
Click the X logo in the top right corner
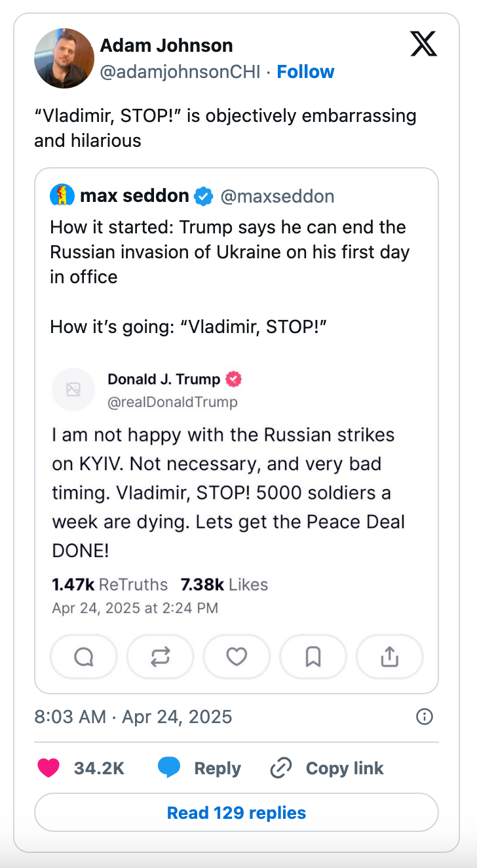point(423,45)
